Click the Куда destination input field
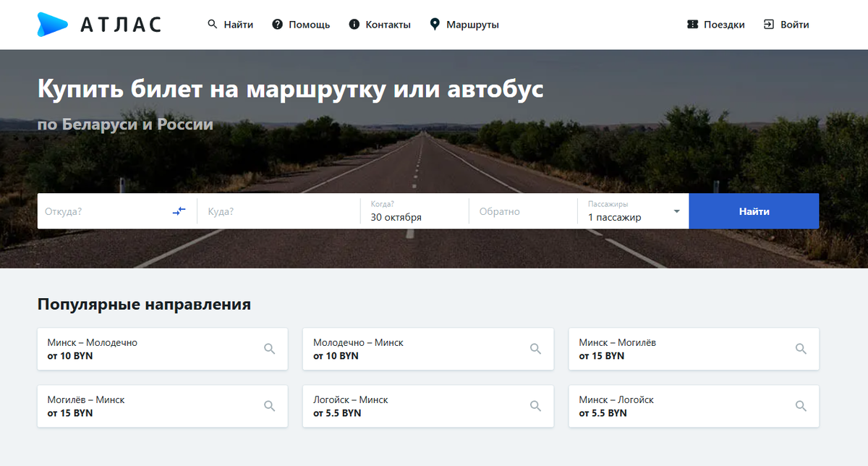Image resolution: width=868 pixels, height=466 pixels. coord(278,211)
